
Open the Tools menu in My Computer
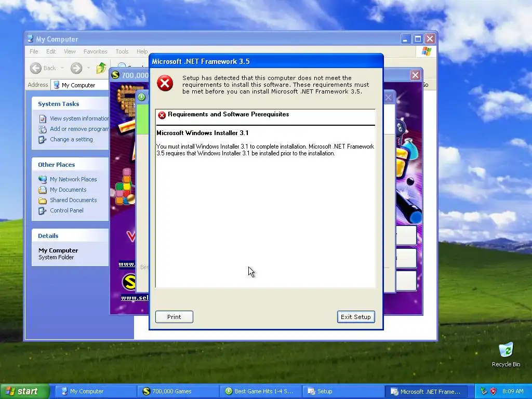coord(122,51)
